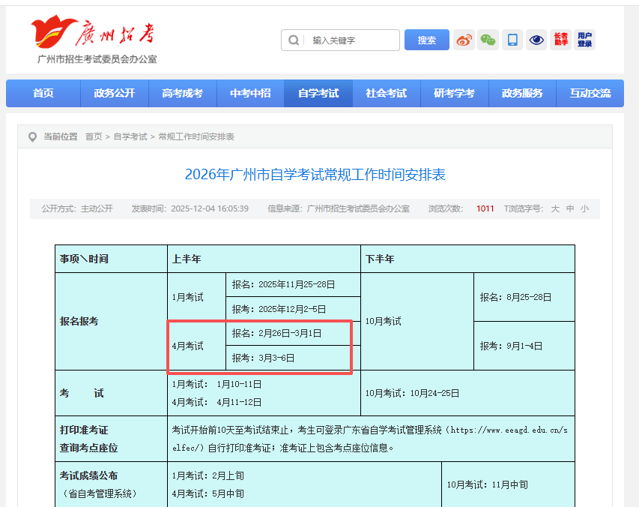Click 首页 in the breadcrumb path
The image size is (639, 507).
coord(94,136)
